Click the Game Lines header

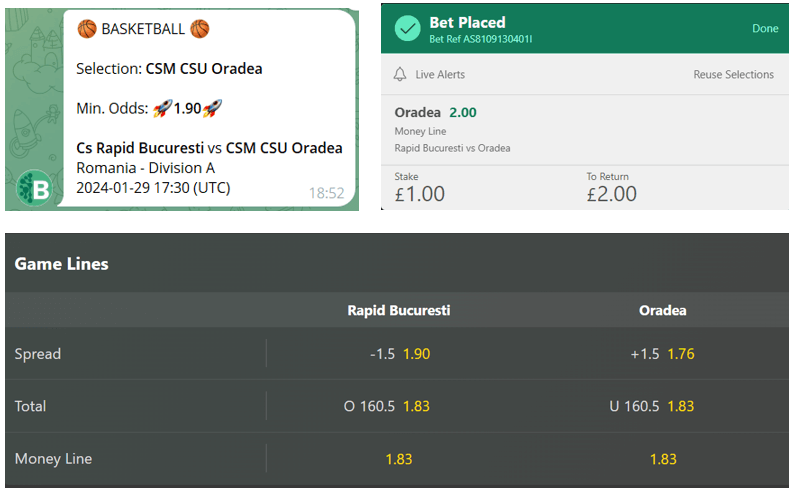pos(62,264)
